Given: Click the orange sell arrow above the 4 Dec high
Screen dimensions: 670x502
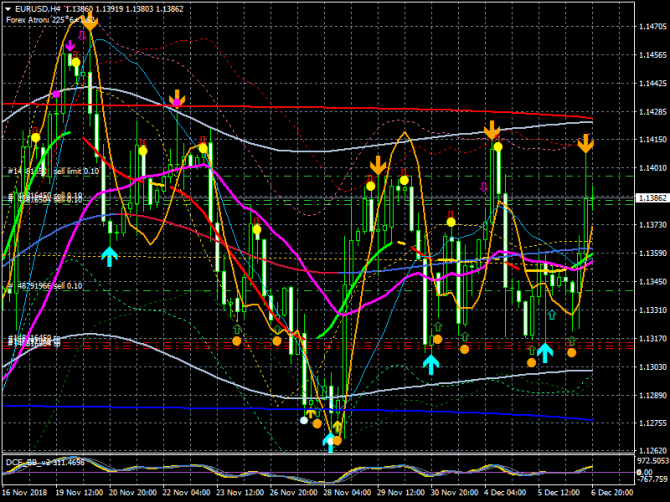Looking at the screenshot, I should tap(492, 130).
